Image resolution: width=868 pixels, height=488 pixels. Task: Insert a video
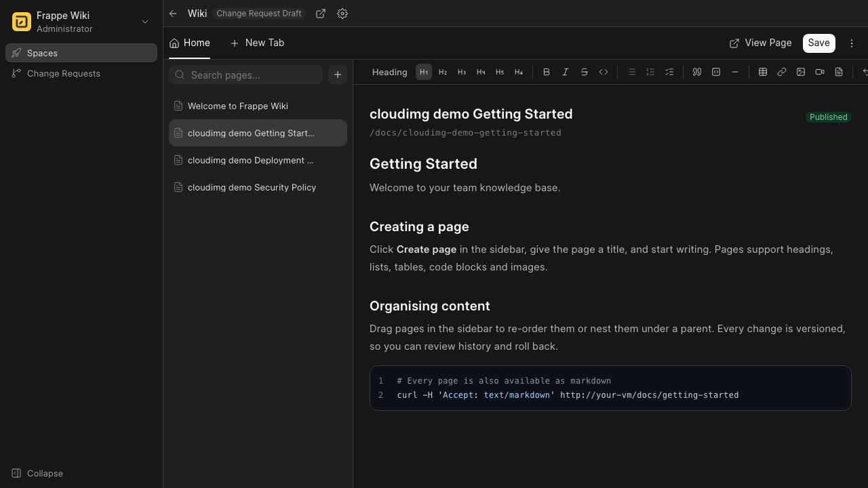click(820, 72)
